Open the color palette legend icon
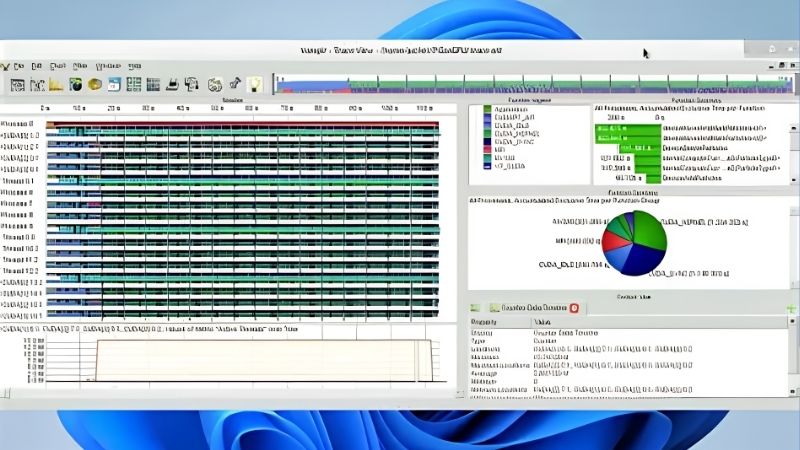The width and height of the screenshot is (800, 450). 215,85
